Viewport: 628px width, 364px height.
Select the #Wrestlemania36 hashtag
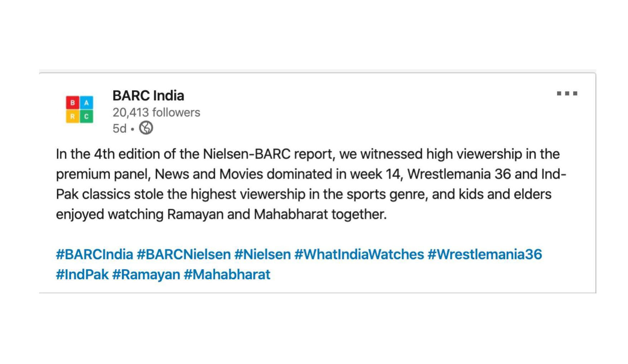tap(485, 254)
